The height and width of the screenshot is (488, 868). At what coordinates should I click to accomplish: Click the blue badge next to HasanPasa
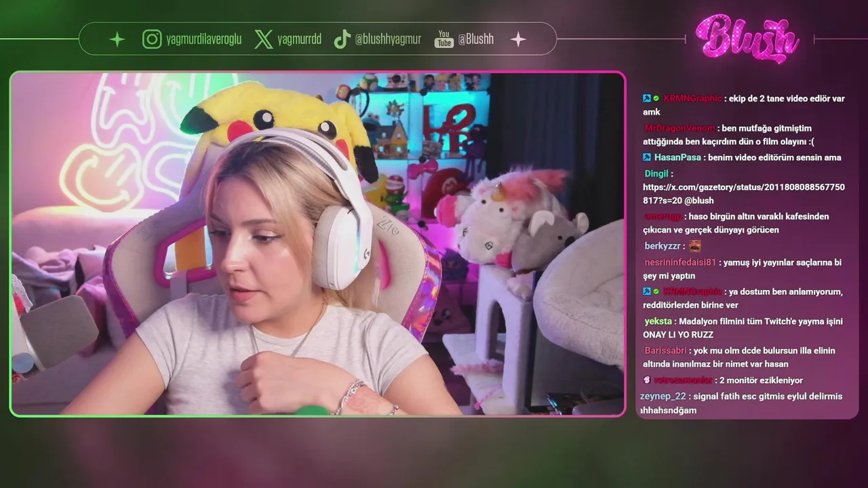coord(647,157)
